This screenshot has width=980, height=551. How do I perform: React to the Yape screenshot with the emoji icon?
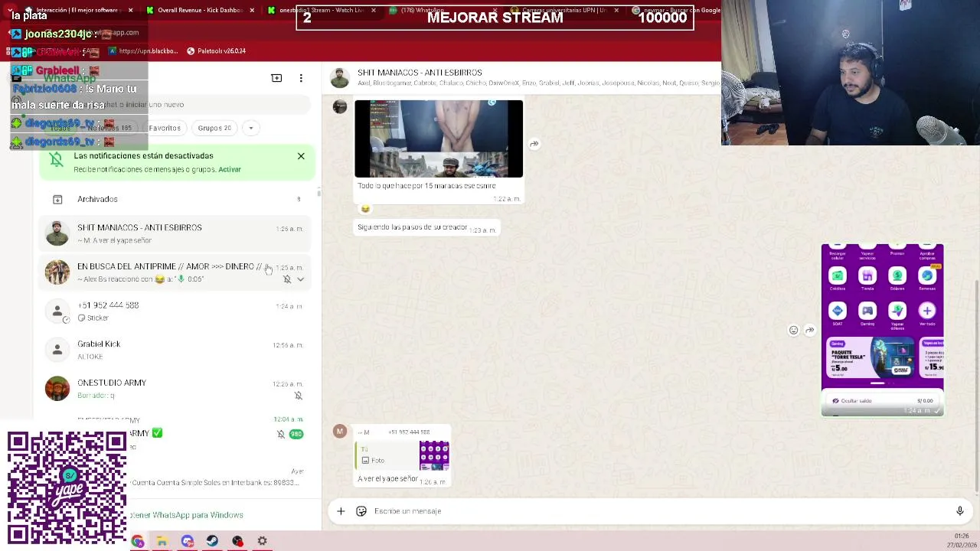click(x=793, y=331)
